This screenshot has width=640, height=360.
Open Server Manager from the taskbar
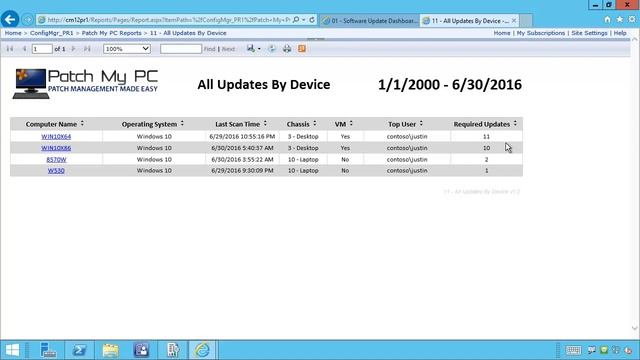pyautogui.click(x=48, y=350)
